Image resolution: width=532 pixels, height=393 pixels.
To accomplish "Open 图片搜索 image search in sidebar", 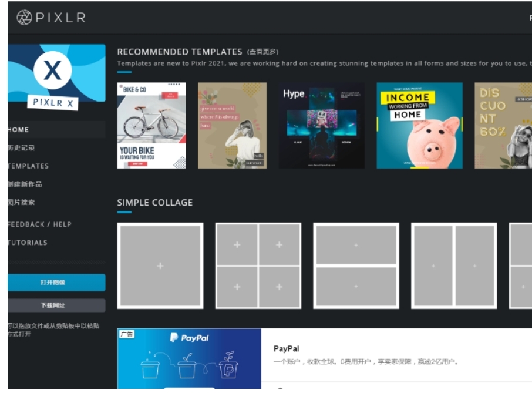I will tap(21, 202).
